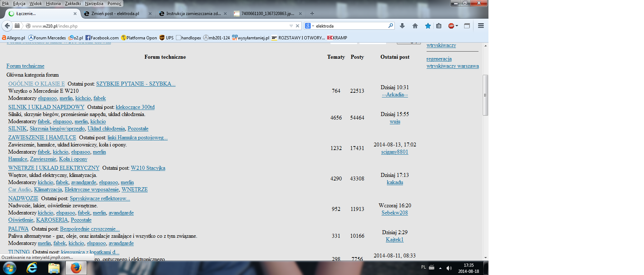Open Forum Mercedes bookmark

click(x=47, y=38)
